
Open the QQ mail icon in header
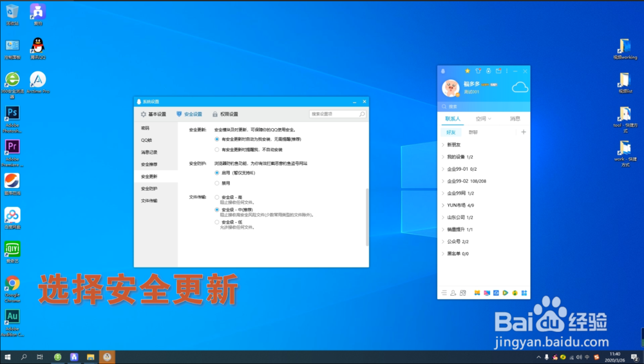[498, 71]
